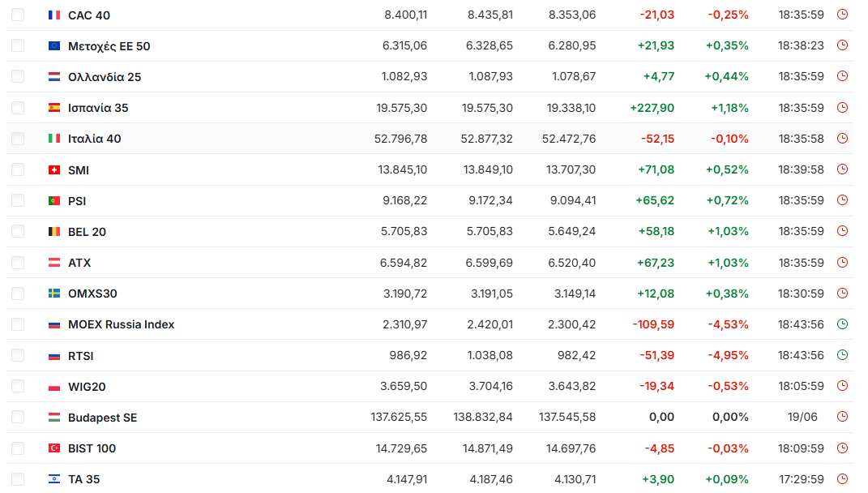This screenshot has height=493, width=868.
Task: Click the clock icon in Μετοχές ΕΕ 50 row
Action: pos(843,45)
